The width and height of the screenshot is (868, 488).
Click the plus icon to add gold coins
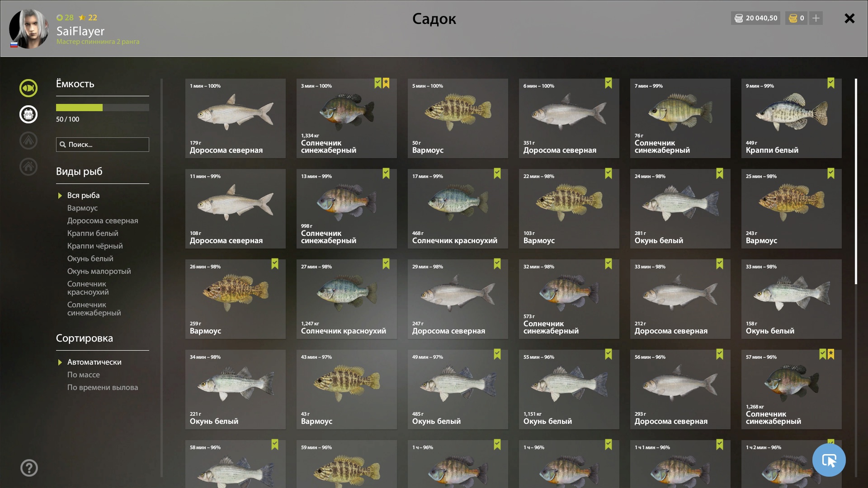816,18
